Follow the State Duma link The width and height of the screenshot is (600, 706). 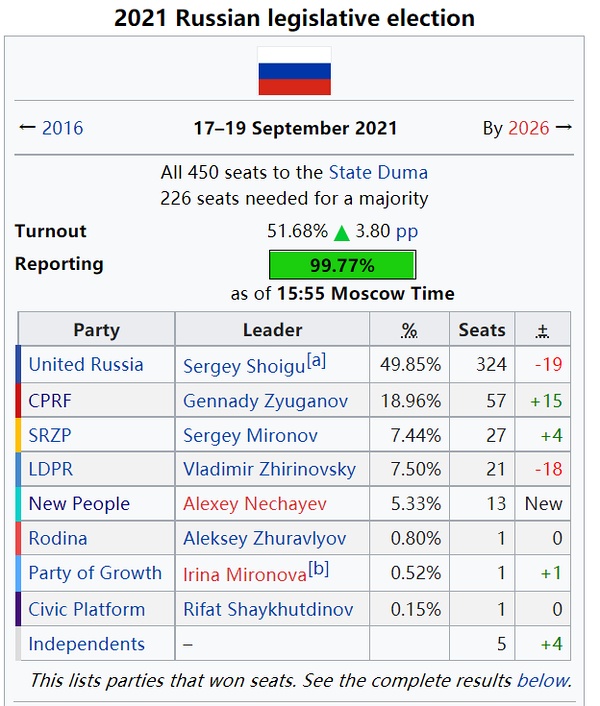pyautogui.click(x=378, y=172)
